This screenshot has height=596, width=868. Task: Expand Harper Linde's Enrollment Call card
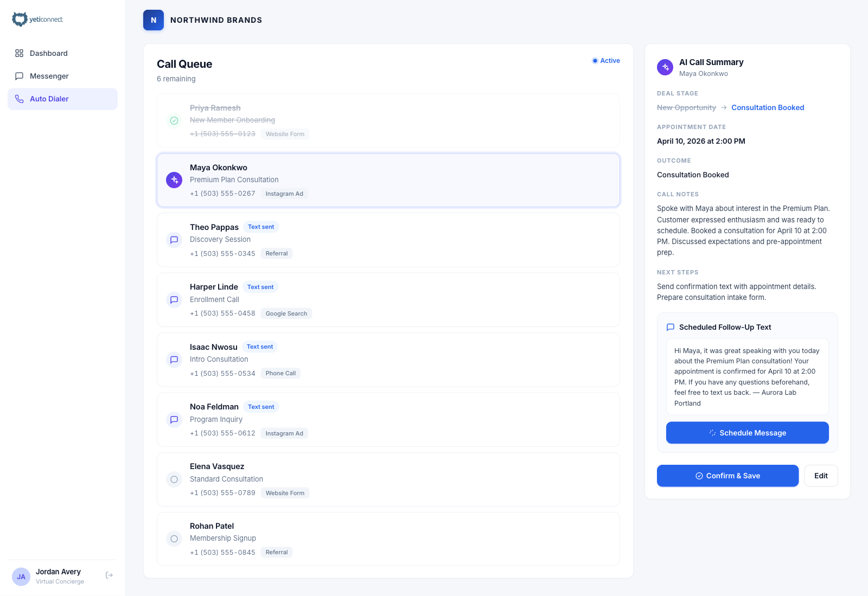388,299
